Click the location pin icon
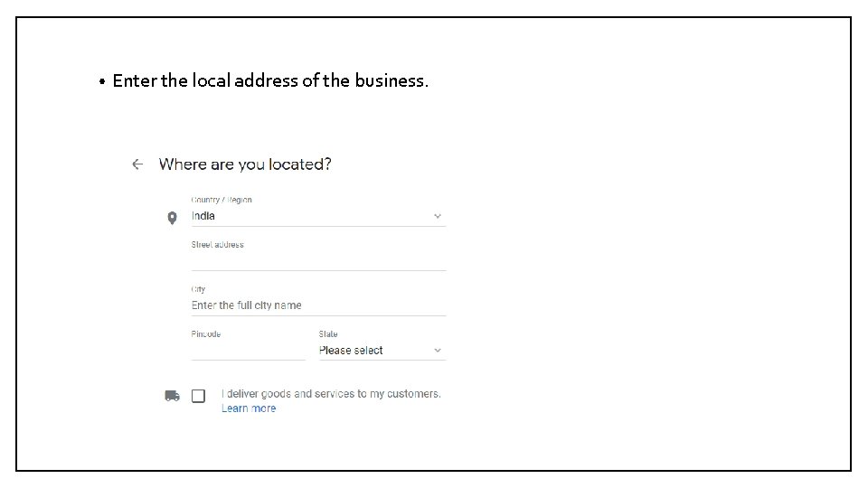This screenshot has height=488, width=868. tap(172, 218)
